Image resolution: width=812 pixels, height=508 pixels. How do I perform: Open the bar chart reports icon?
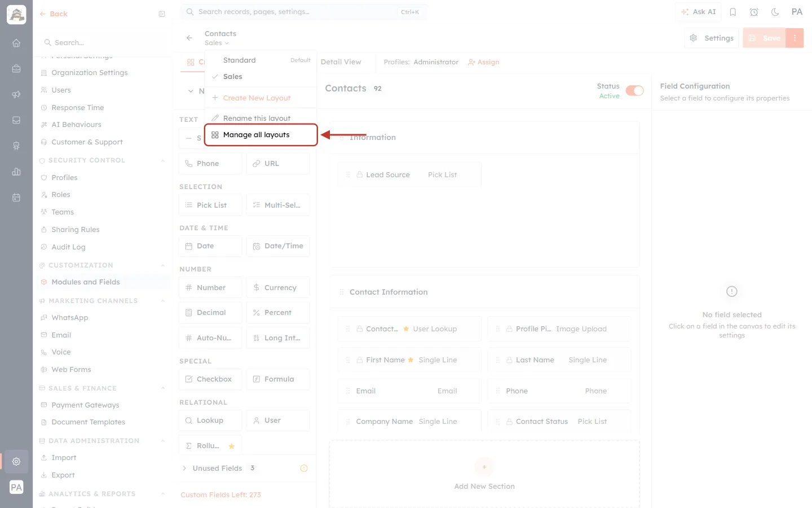tap(16, 172)
